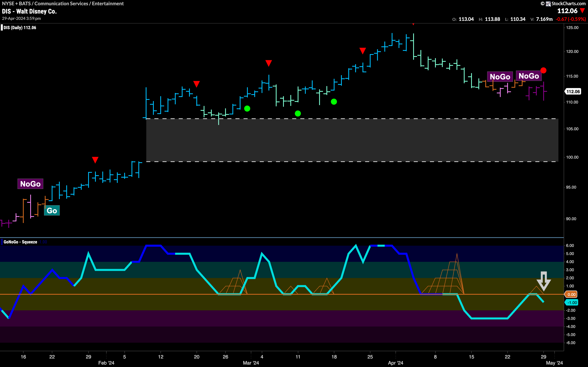Click the change value -0.67 (-0.59%)
Image resolution: width=588 pixels, height=367 pixels.
tap(571, 19)
